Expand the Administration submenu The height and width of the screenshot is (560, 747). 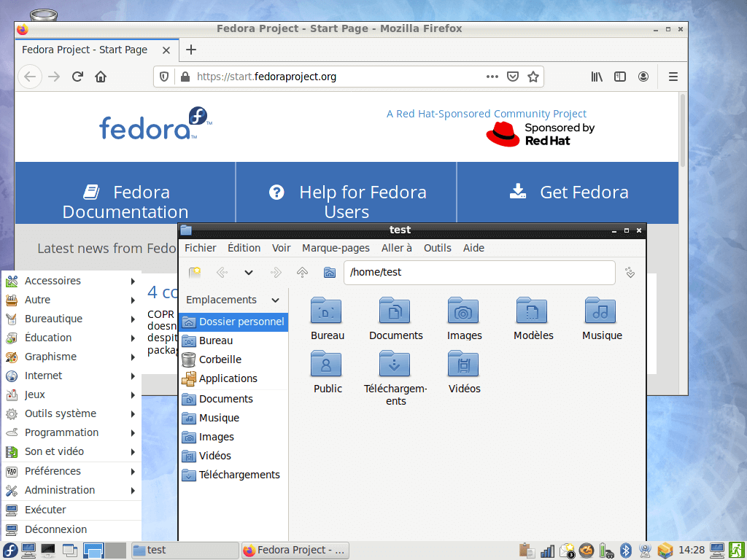(71, 491)
